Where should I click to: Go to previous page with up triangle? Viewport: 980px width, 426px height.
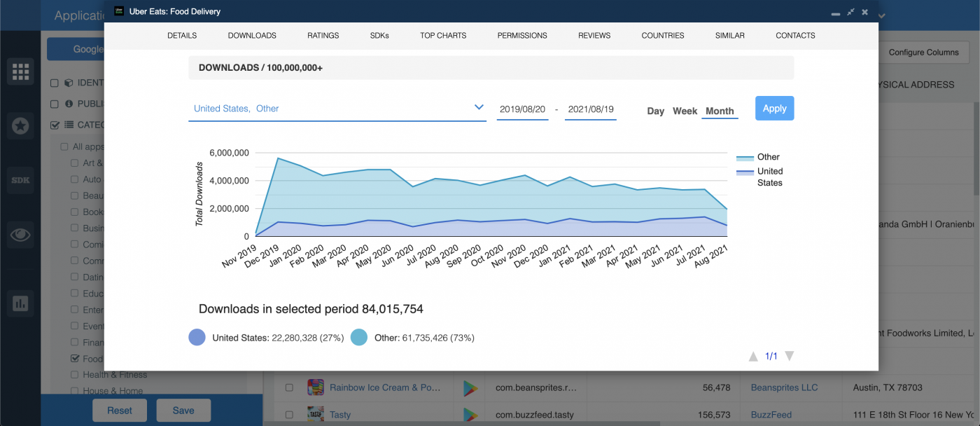(x=753, y=356)
